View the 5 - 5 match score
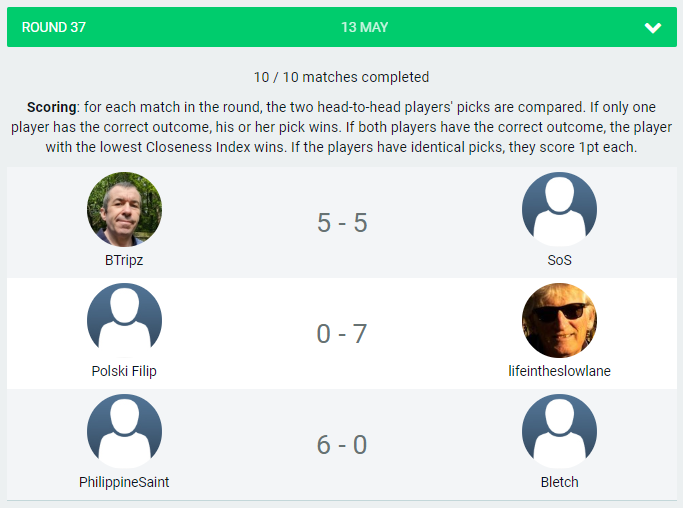Screen dimensions: 683x508 342,223
